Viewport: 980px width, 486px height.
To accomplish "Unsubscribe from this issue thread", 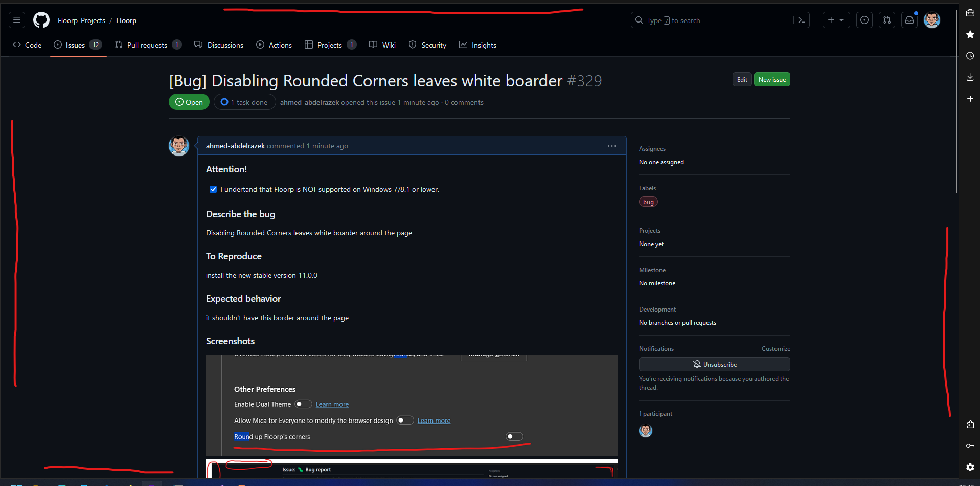I will 714,364.
